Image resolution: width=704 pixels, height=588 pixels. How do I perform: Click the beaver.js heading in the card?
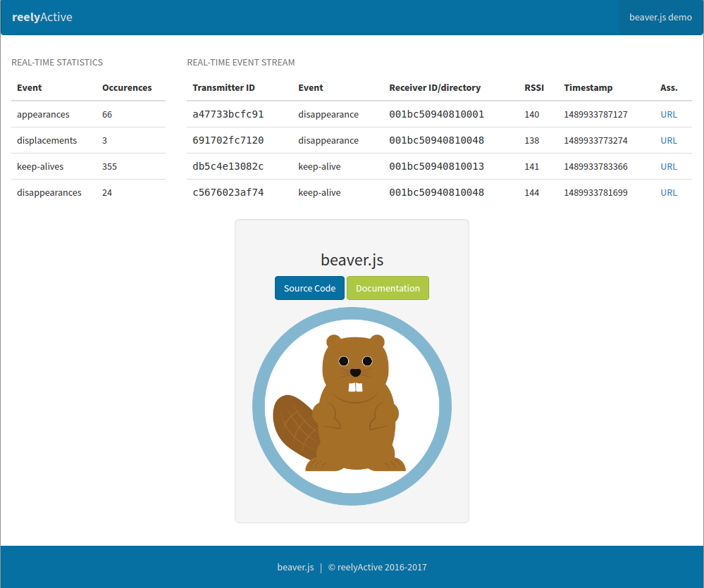[x=352, y=260]
